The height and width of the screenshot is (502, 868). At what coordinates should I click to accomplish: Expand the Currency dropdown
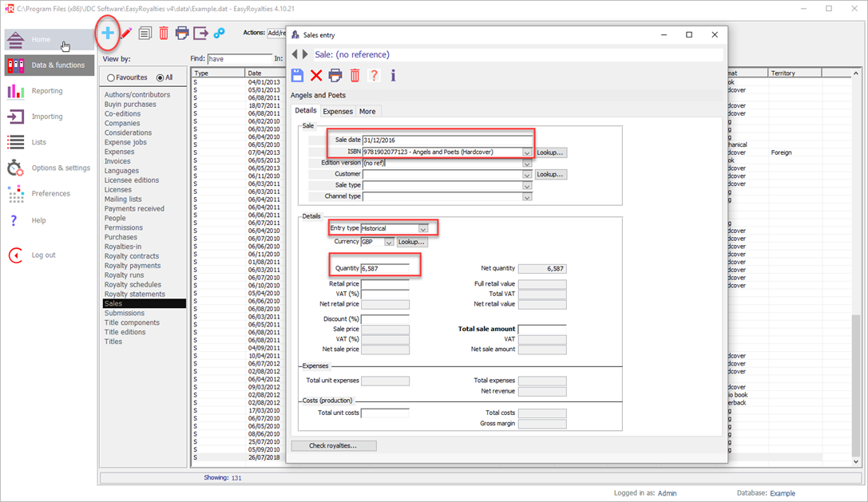[389, 242]
